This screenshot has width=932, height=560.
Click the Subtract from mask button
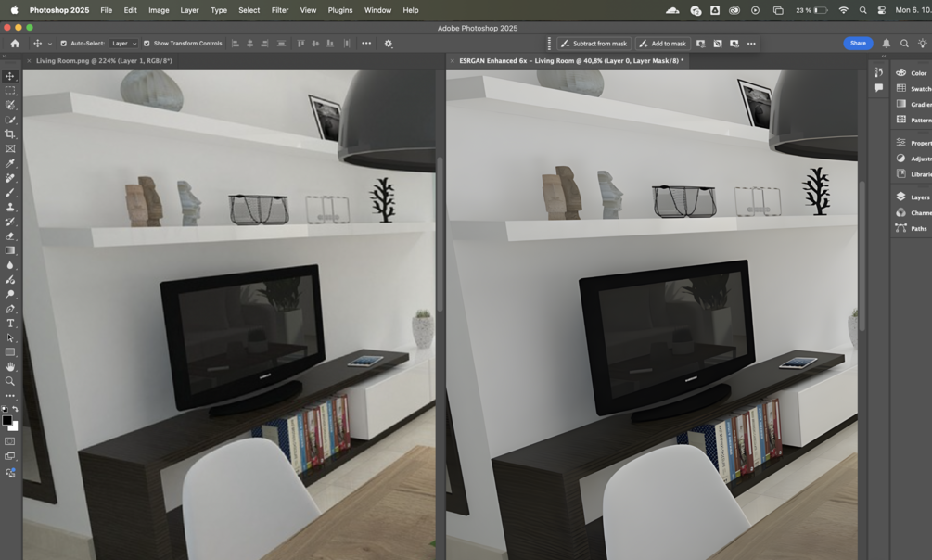tap(594, 44)
